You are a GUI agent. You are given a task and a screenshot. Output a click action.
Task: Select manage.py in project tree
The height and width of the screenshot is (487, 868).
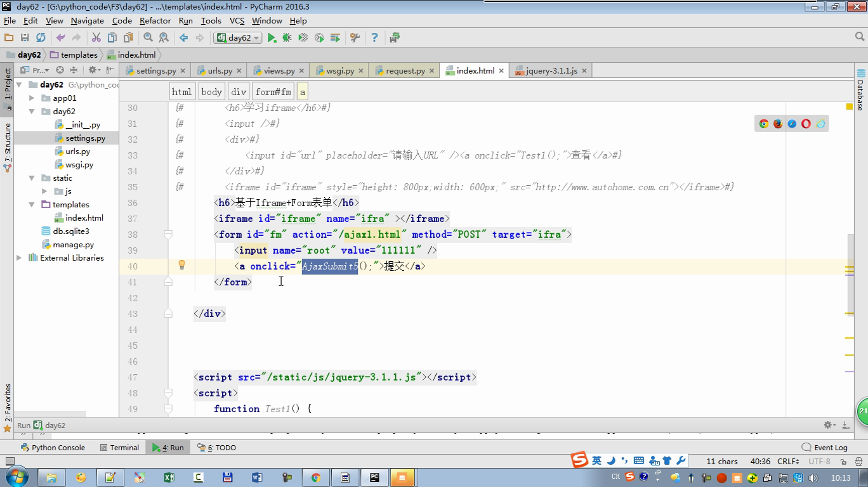pos(73,244)
